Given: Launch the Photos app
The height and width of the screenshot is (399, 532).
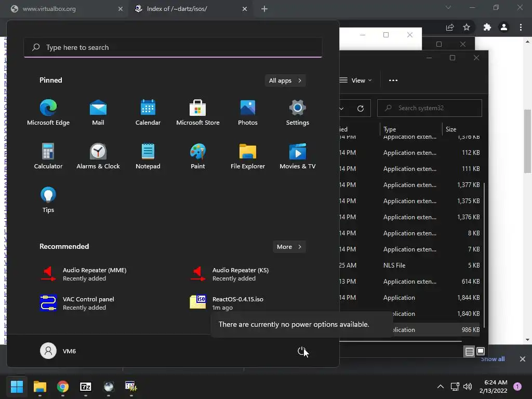Looking at the screenshot, I should [x=248, y=112].
